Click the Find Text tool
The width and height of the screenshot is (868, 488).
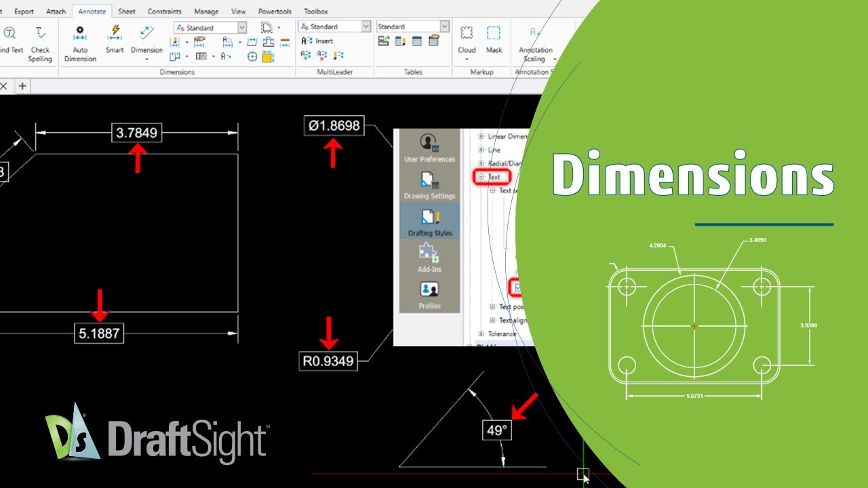pos(11,39)
